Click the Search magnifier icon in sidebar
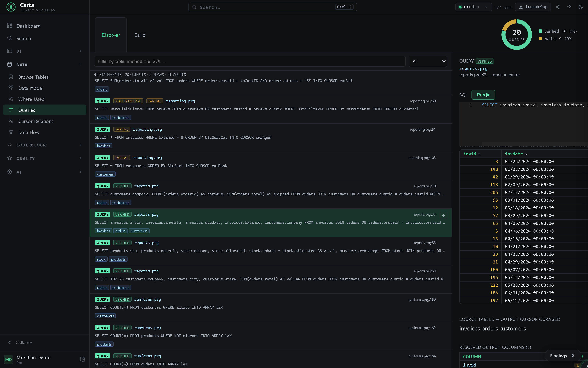Image resolution: width=588 pixels, height=368 pixels. 10,38
